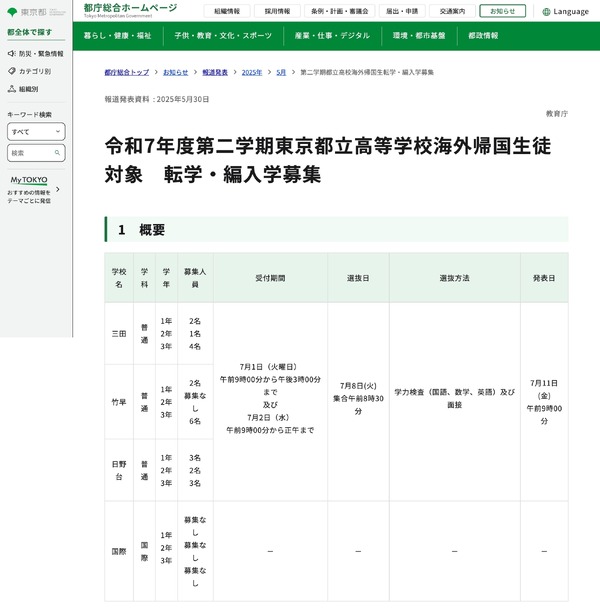This screenshot has width=600, height=612.
Task: Open the すべて keyword category dropdown
Action: (x=36, y=132)
